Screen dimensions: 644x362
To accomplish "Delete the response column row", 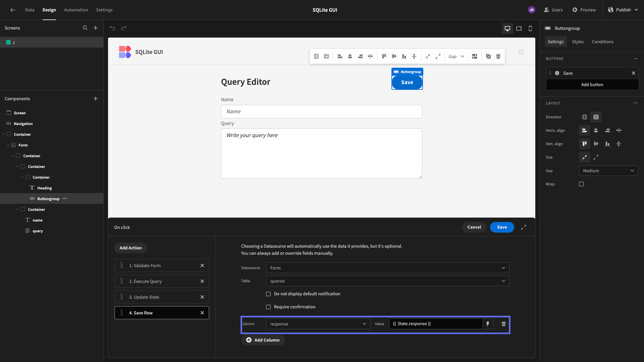I will point(503,324).
